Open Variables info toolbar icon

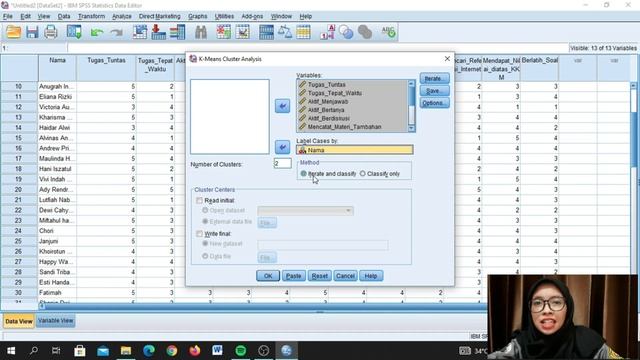coord(178,32)
